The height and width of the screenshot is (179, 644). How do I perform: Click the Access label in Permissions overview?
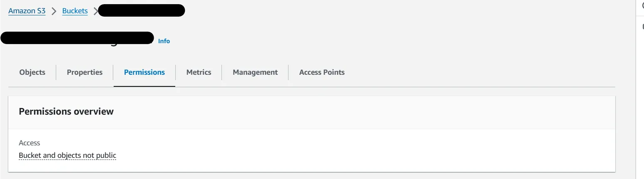[30, 143]
